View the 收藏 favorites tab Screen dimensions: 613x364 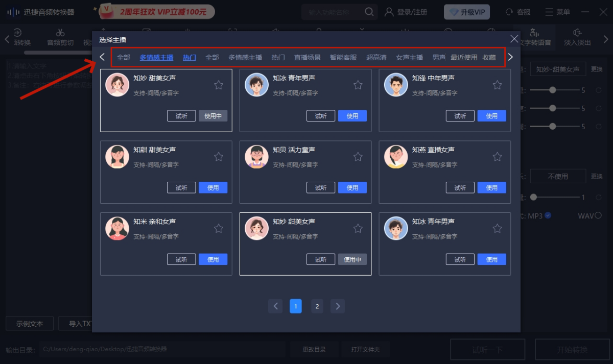coord(489,58)
